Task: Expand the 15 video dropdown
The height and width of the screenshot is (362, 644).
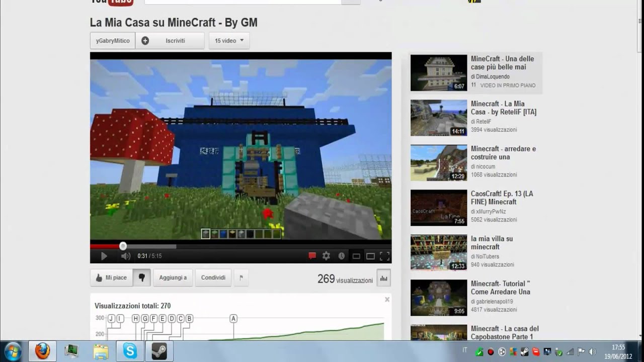Action: [229, 41]
